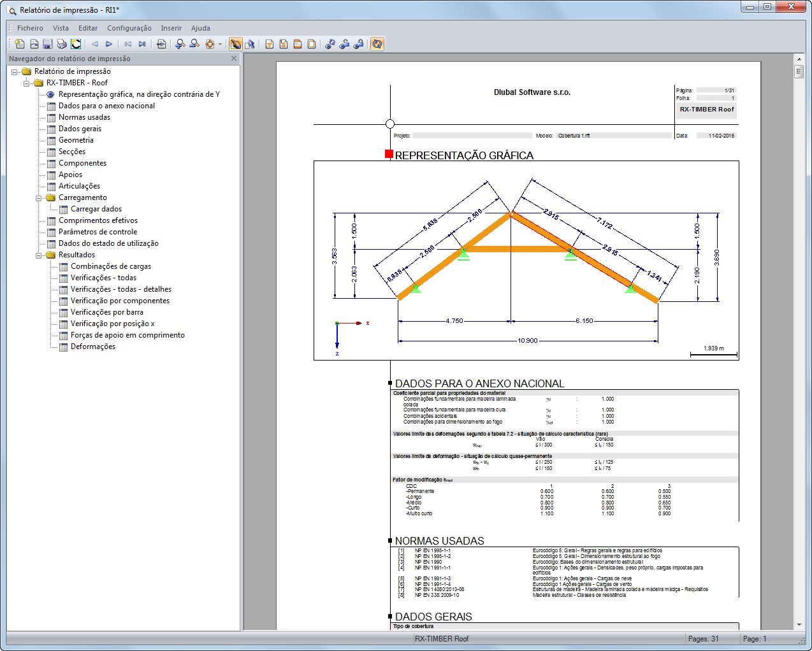Image resolution: width=812 pixels, height=651 pixels.
Task: Jump to first page icon
Action: pyautogui.click(x=128, y=44)
